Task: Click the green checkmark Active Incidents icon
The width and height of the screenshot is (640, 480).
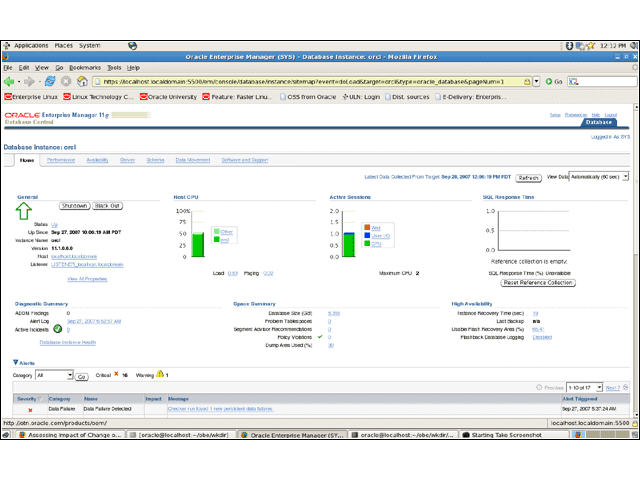Action: (58, 329)
